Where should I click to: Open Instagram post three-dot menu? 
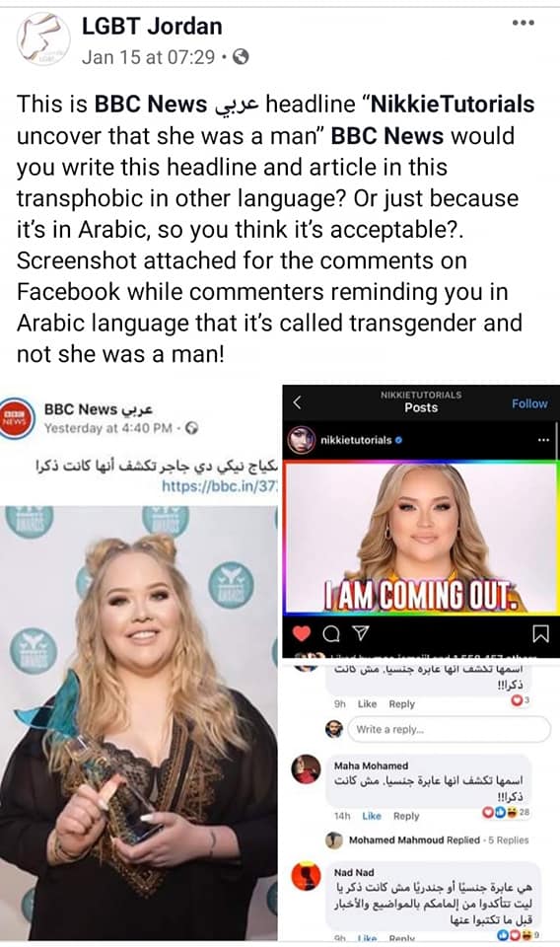point(543,440)
